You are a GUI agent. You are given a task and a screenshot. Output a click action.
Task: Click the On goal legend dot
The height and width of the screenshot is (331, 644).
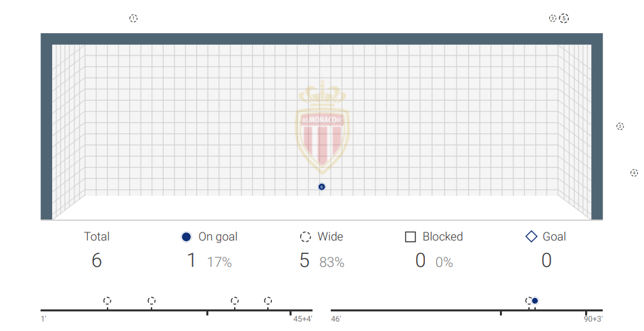pos(187,236)
